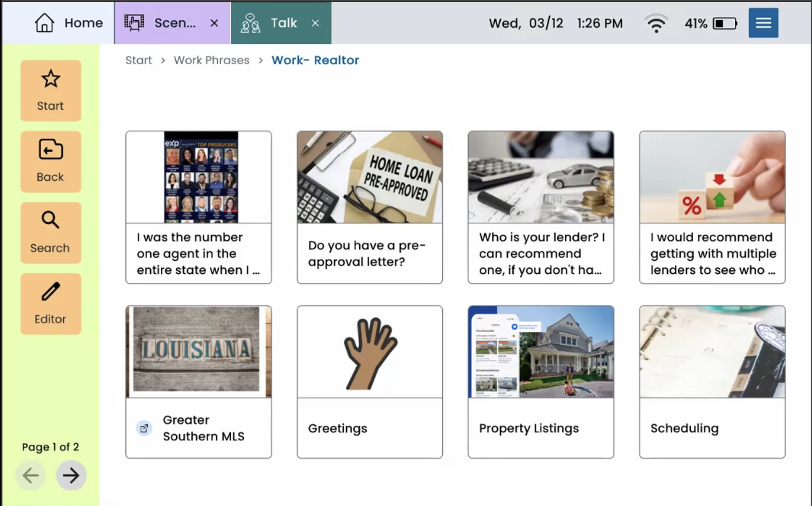Image resolution: width=812 pixels, height=506 pixels.
Task: Click the Wi-Fi status icon
Action: pyautogui.click(x=656, y=23)
